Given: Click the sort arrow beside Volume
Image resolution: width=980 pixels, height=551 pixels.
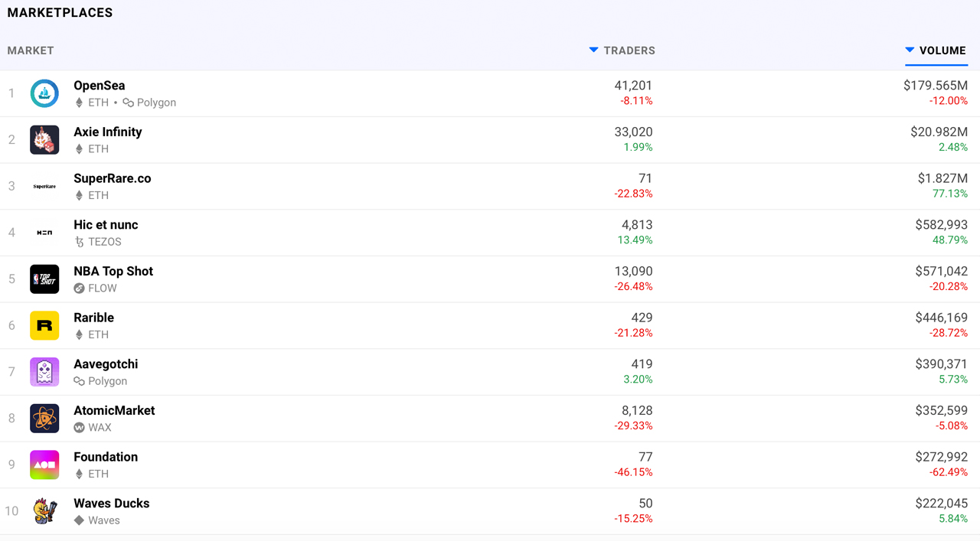Looking at the screenshot, I should [x=910, y=50].
